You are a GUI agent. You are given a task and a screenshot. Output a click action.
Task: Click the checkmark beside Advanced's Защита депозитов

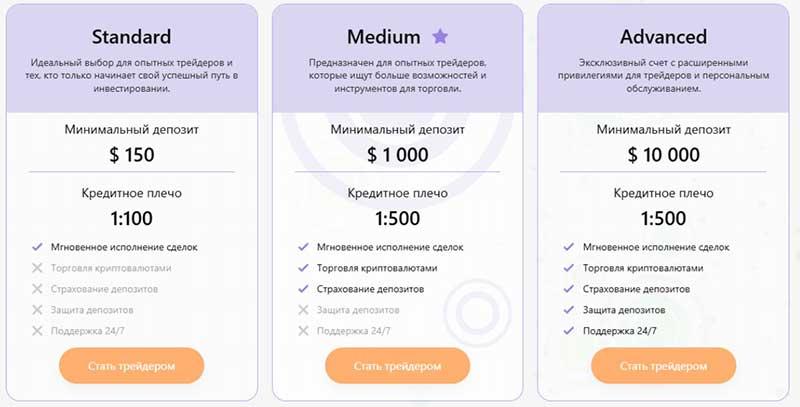(x=569, y=310)
